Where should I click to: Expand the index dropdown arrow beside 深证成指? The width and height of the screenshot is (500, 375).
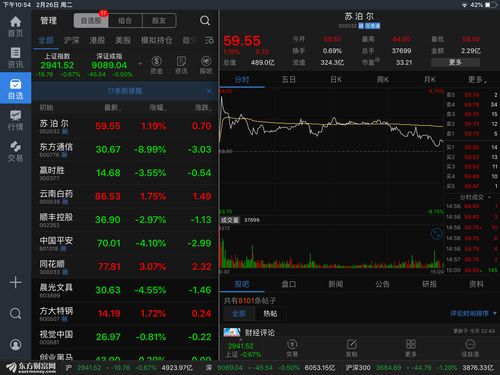coord(140,63)
